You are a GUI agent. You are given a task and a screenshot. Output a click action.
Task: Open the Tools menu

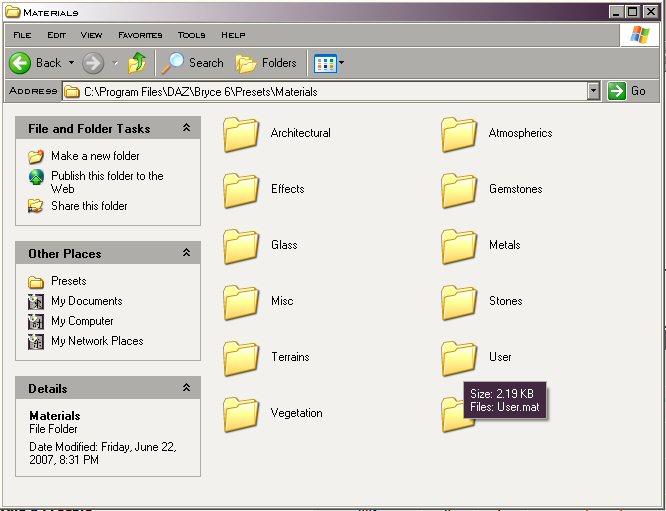[191, 35]
